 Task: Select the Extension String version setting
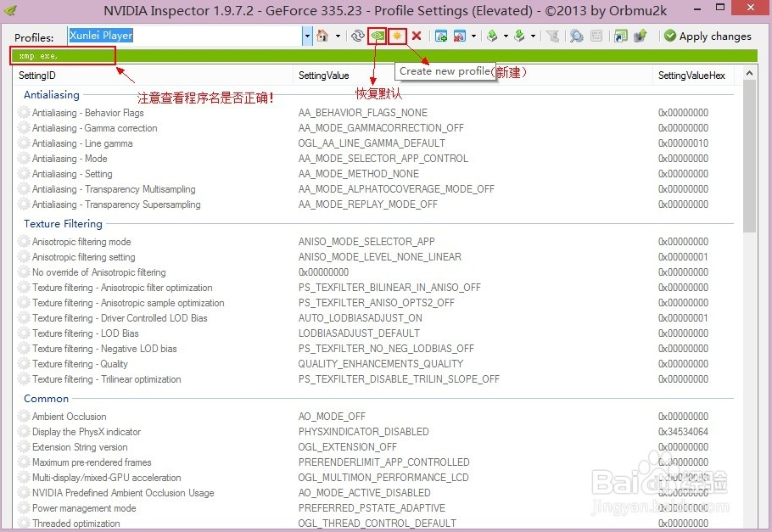[80, 447]
